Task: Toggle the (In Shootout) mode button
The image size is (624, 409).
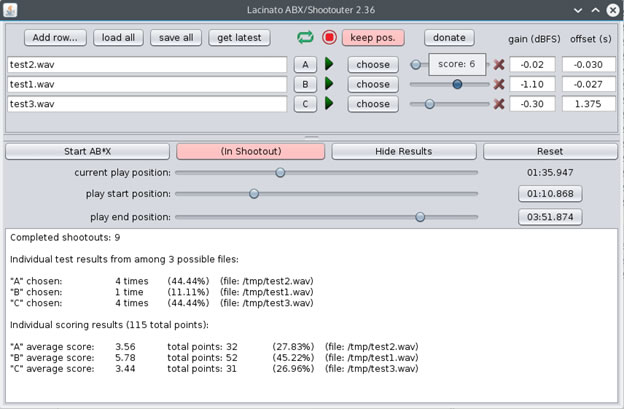Action: (250, 151)
